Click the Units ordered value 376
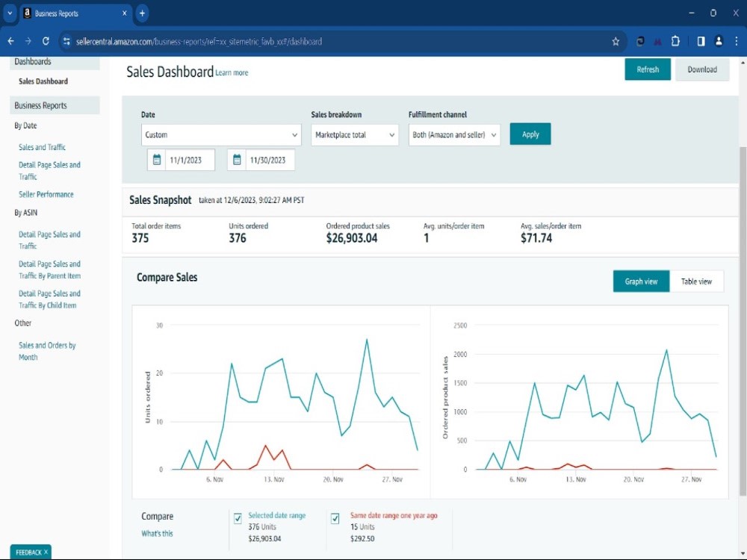747x560 pixels. click(238, 238)
